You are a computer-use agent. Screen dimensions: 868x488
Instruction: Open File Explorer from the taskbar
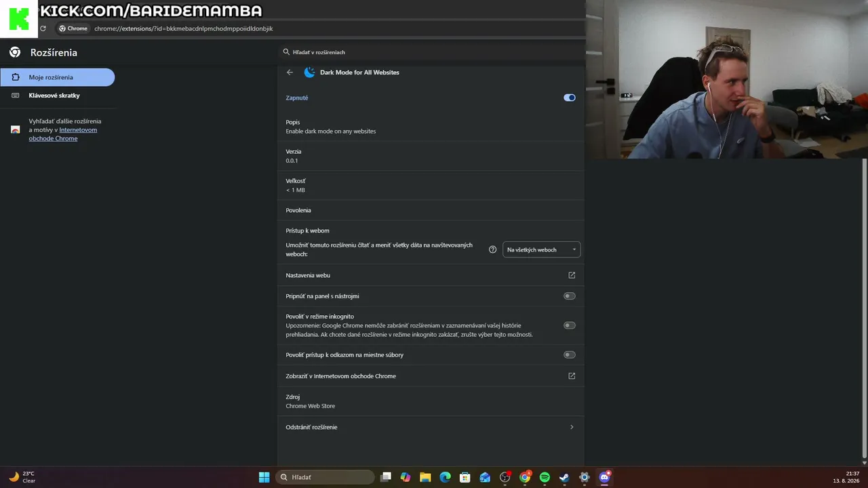click(x=425, y=477)
